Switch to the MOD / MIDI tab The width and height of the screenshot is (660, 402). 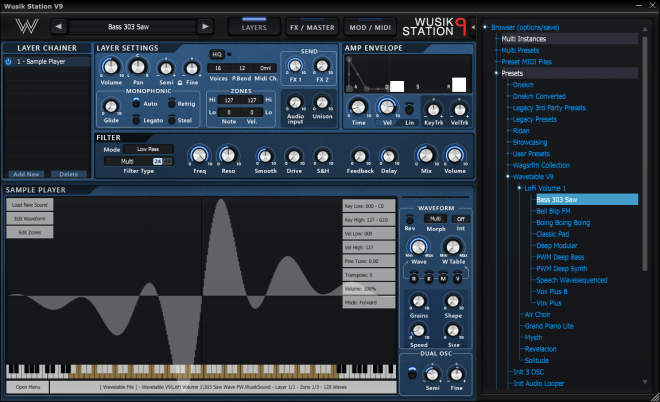click(370, 27)
